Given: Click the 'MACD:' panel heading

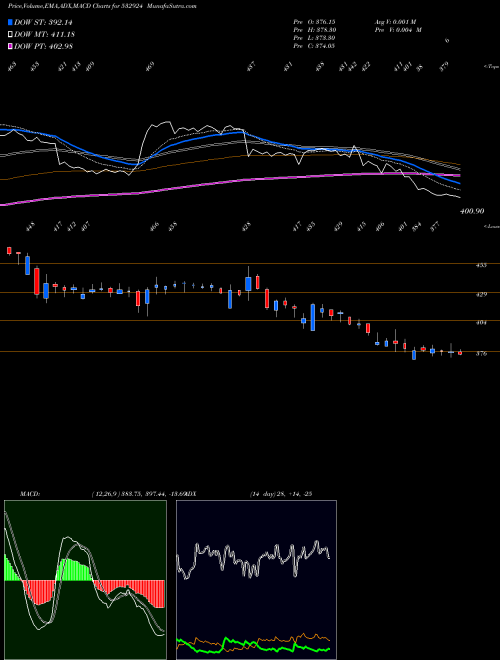Looking at the screenshot, I should pyautogui.click(x=30, y=494).
